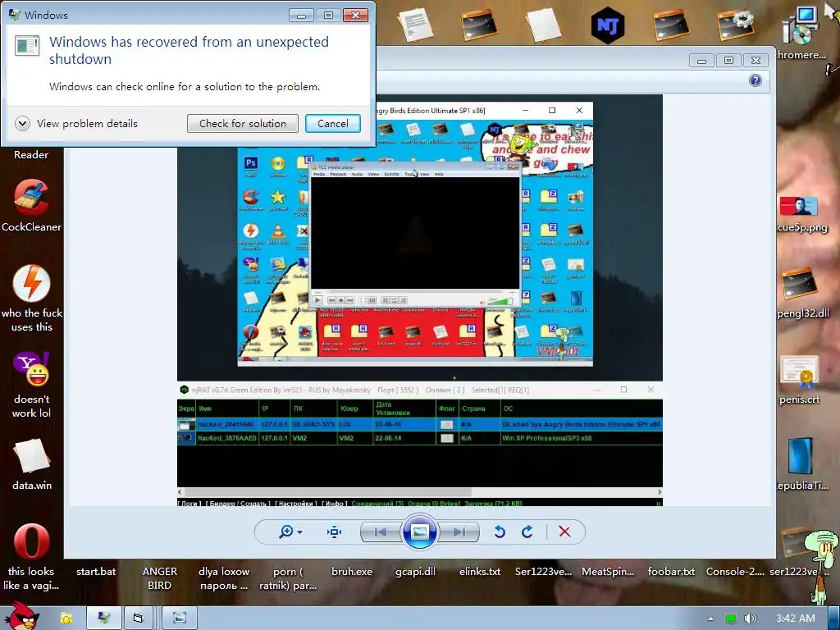The height and width of the screenshot is (630, 840).
Task: Click the green tray icon
Action: point(730,619)
